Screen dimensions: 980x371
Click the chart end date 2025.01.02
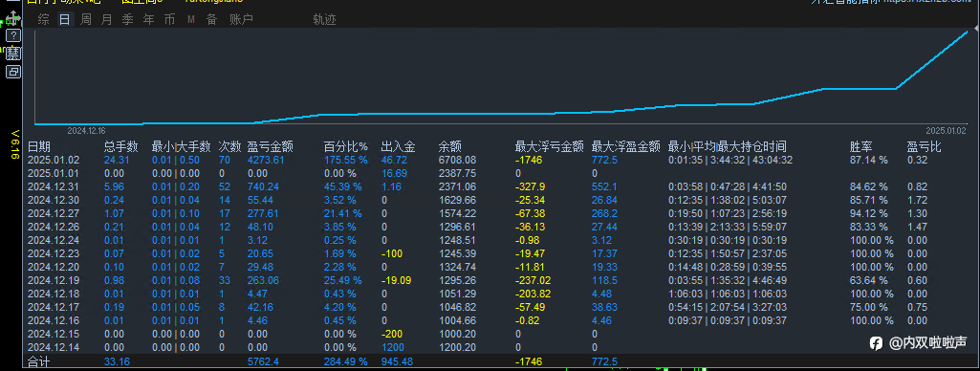coord(947,131)
